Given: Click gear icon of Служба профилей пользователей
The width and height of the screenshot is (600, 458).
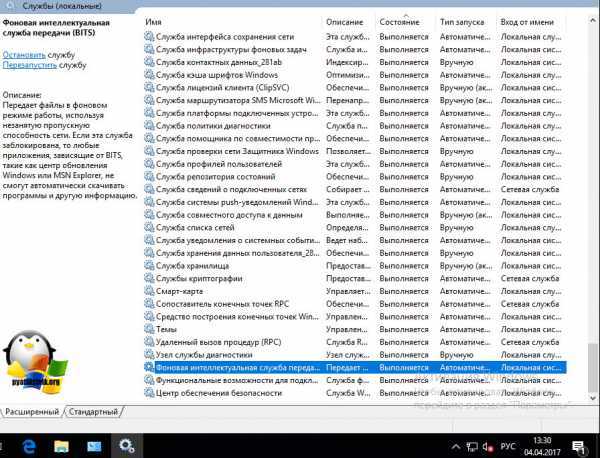Looking at the screenshot, I should coord(149,164).
